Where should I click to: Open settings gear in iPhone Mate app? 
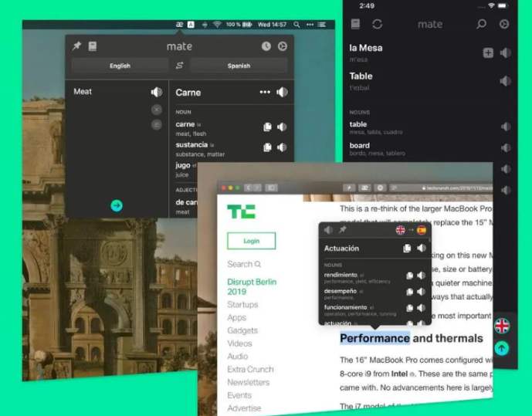click(x=504, y=24)
